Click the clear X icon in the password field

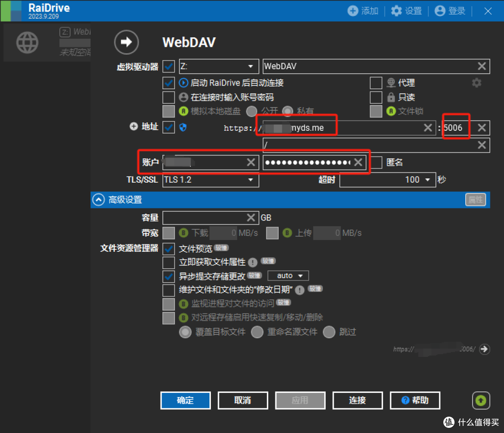pos(358,162)
